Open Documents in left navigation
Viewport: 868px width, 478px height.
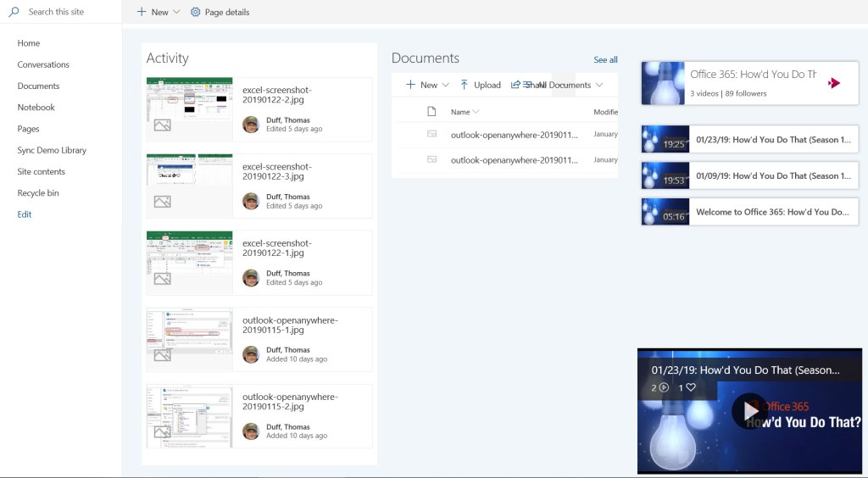tap(38, 86)
